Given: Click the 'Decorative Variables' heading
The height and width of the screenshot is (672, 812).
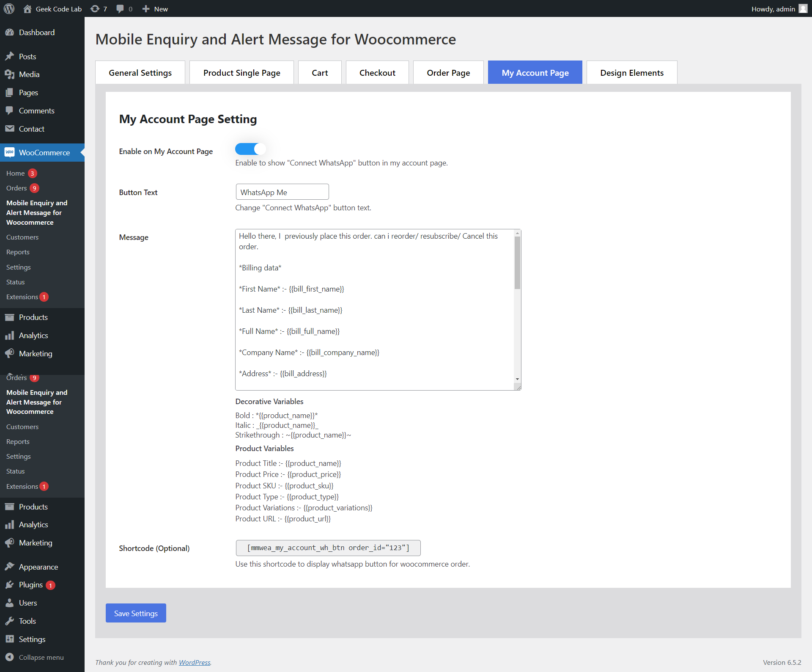Looking at the screenshot, I should [x=269, y=402].
